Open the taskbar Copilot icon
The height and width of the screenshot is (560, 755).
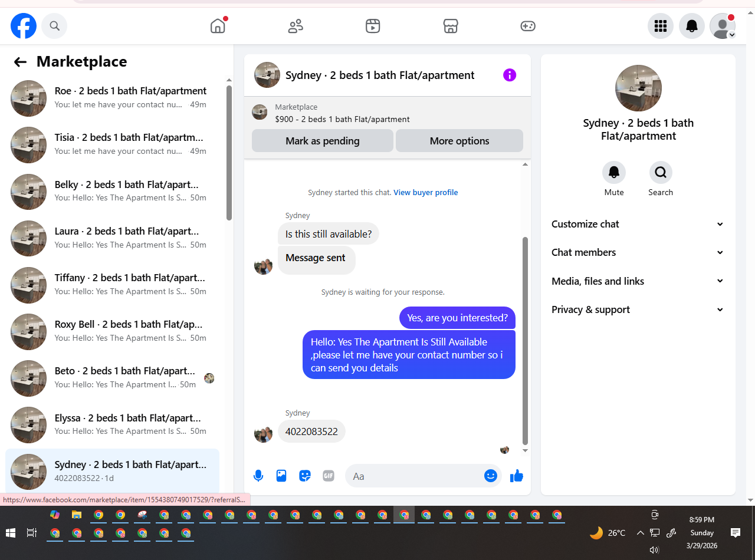tap(55, 515)
